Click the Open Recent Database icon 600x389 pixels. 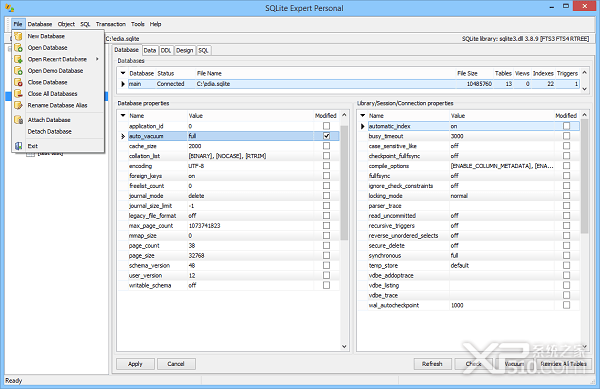click(18, 59)
